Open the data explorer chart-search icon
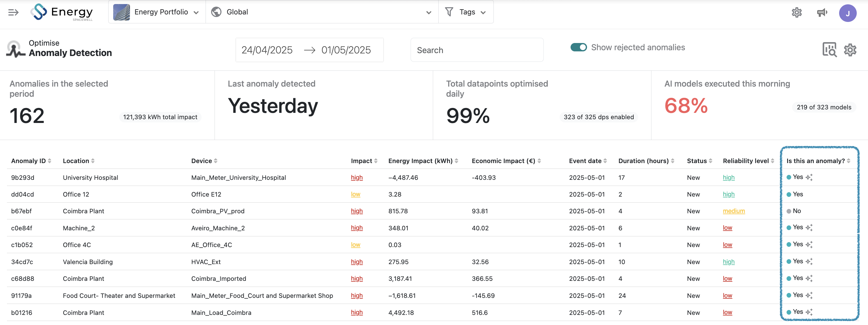Viewport: 868px width, 325px height. (x=830, y=50)
